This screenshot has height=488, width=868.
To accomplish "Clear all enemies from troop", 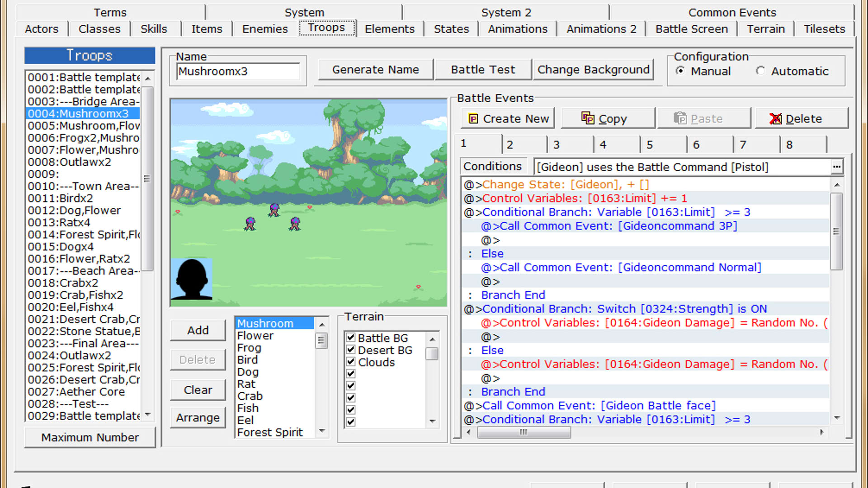I will pos(198,390).
